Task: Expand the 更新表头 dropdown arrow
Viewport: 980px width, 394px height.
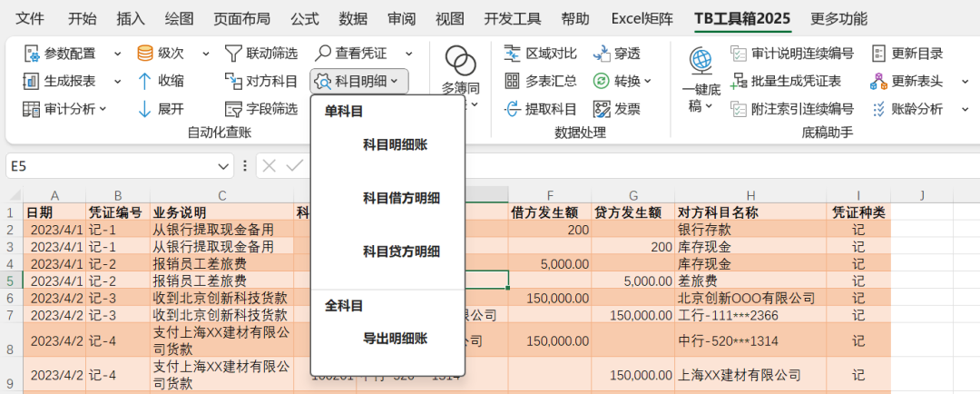Action: [965, 82]
